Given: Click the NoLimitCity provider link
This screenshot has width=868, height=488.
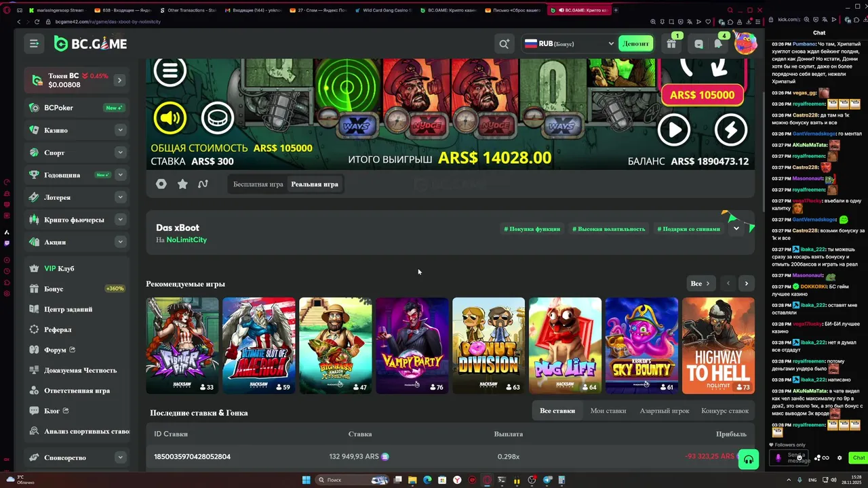Looking at the screenshot, I should (x=186, y=240).
